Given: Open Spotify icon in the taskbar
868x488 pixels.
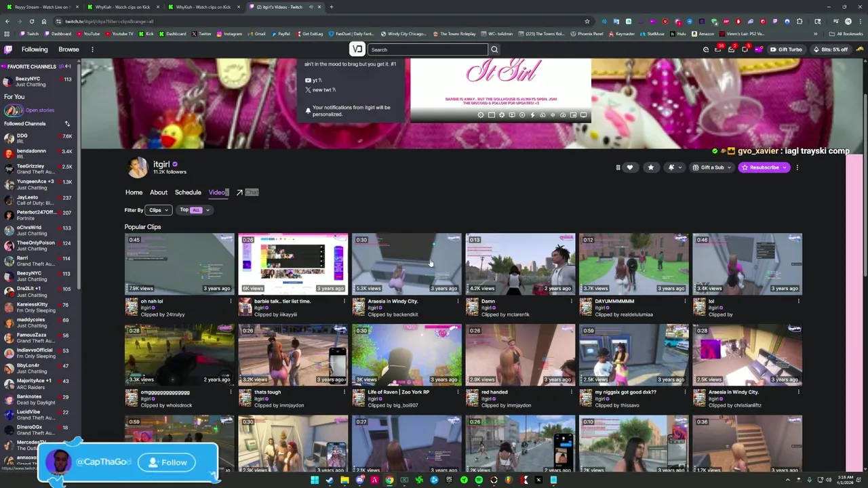Looking at the screenshot, I should [x=479, y=481].
